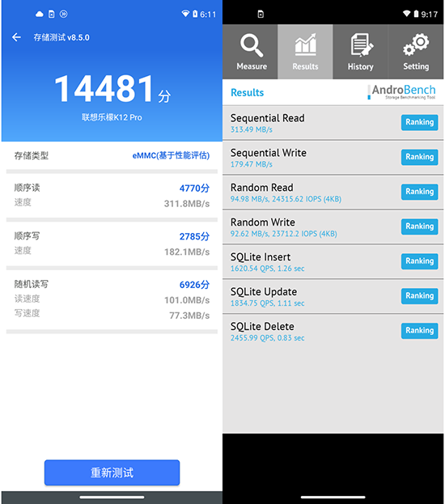Tap the Wi-Fi icon beside 9:17
The image size is (445, 504).
coord(406,14)
